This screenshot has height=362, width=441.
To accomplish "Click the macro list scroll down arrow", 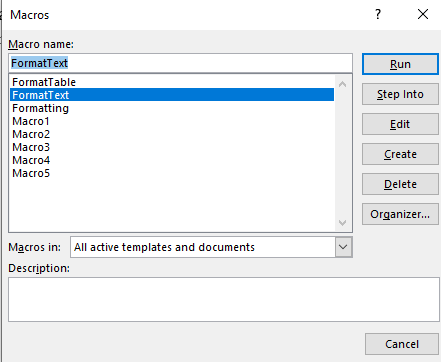I will pos(342,222).
